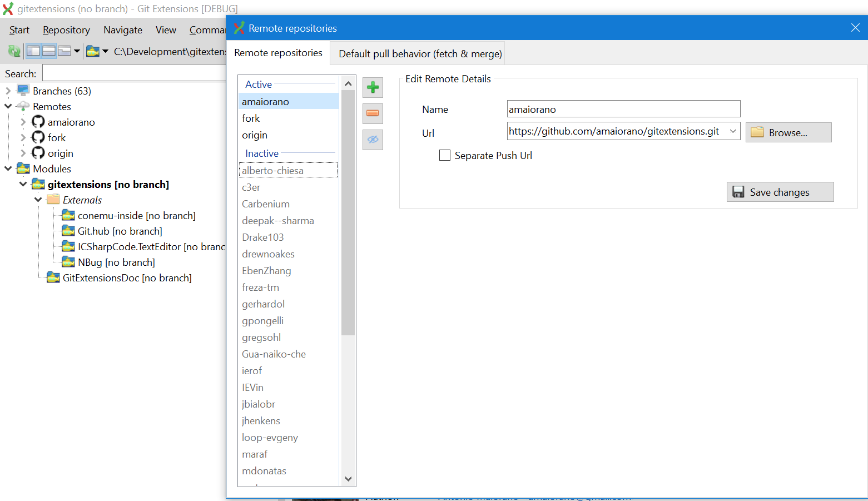Expand the fork remote node
Image resolution: width=868 pixels, height=501 pixels.
23,137
